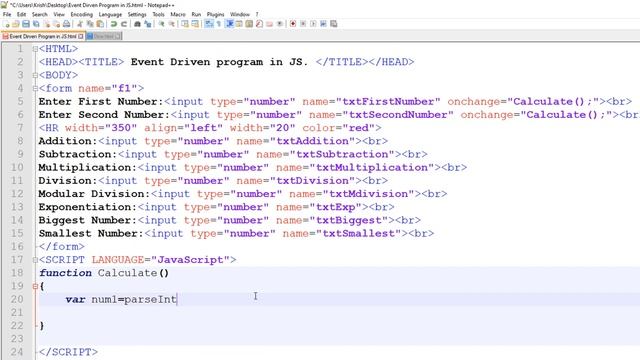Click the Copy toolbar icon
The width and height of the screenshot is (640, 360).
(90, 24)
